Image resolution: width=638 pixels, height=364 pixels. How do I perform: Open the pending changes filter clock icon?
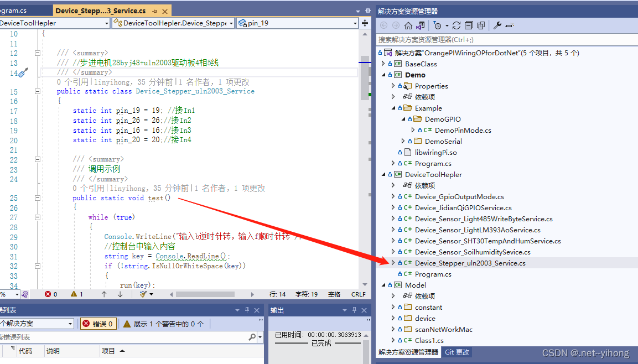click(x=437, y=25)
